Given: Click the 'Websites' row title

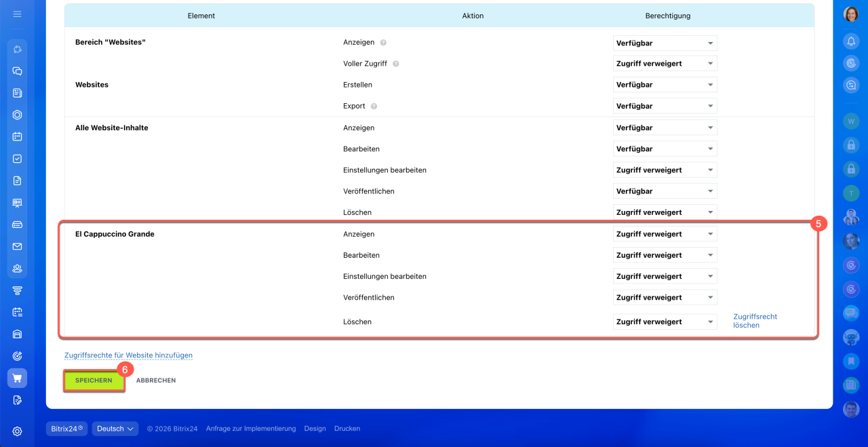Looking at the screenshot, I should pyautogui.click(x=92, y=85).
